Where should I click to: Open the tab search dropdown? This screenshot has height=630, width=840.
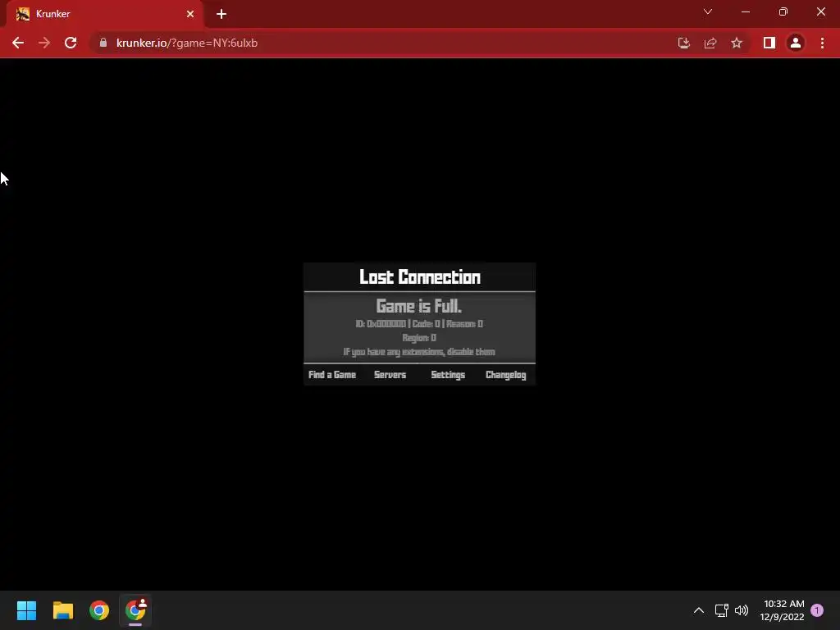pos(708,11)
